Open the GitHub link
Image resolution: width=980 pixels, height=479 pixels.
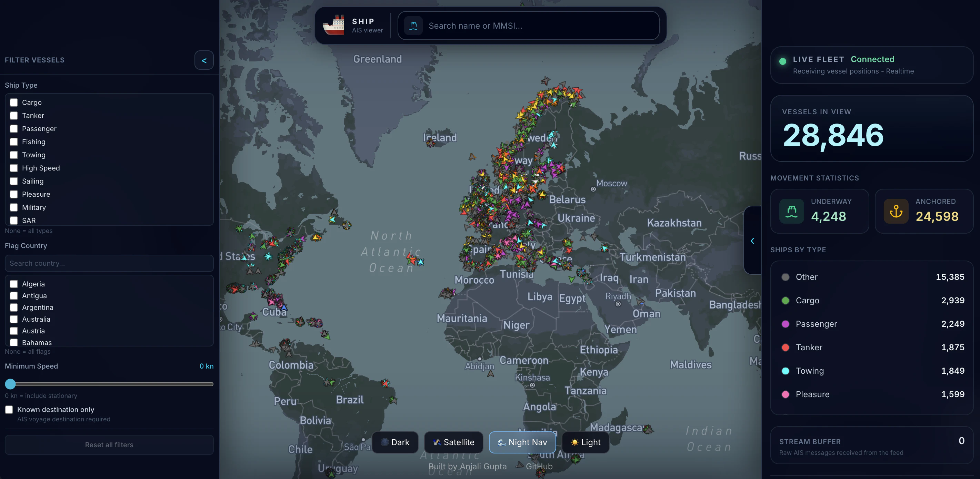(539, 467)
